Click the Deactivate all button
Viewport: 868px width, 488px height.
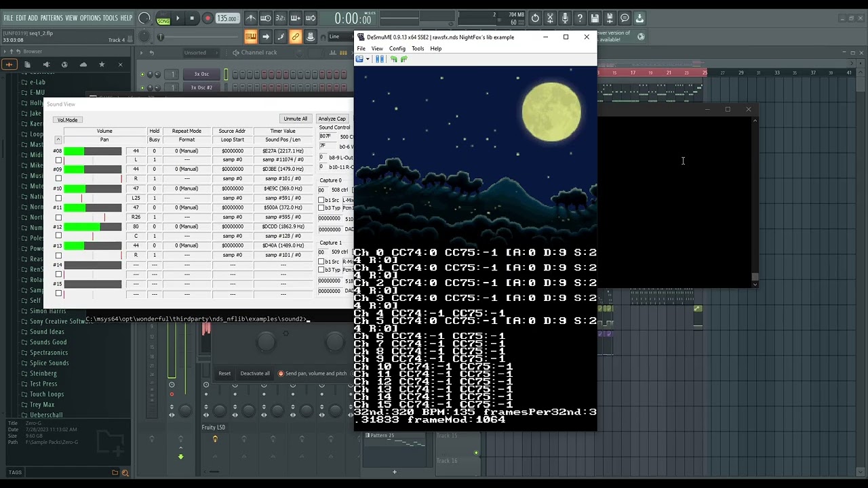point(255,373)
